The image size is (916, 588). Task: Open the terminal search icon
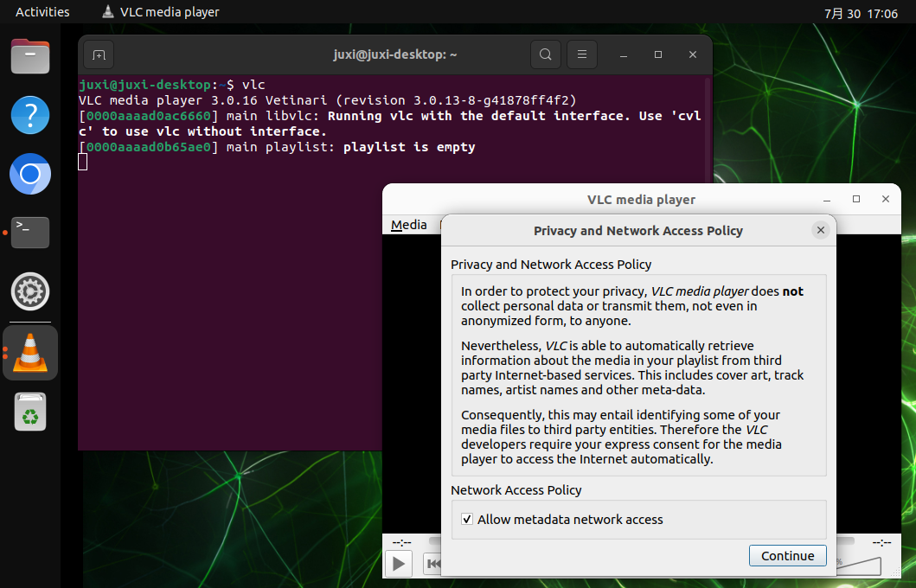(545, 54)
